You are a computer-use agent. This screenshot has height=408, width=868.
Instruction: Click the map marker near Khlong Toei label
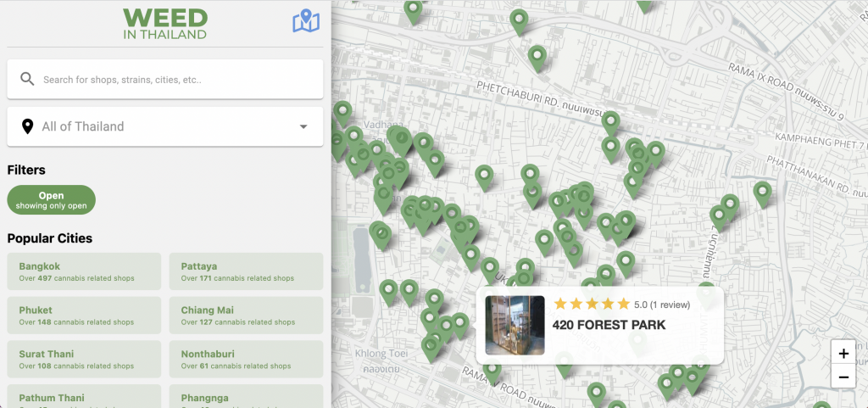click(x=431, y=345)
